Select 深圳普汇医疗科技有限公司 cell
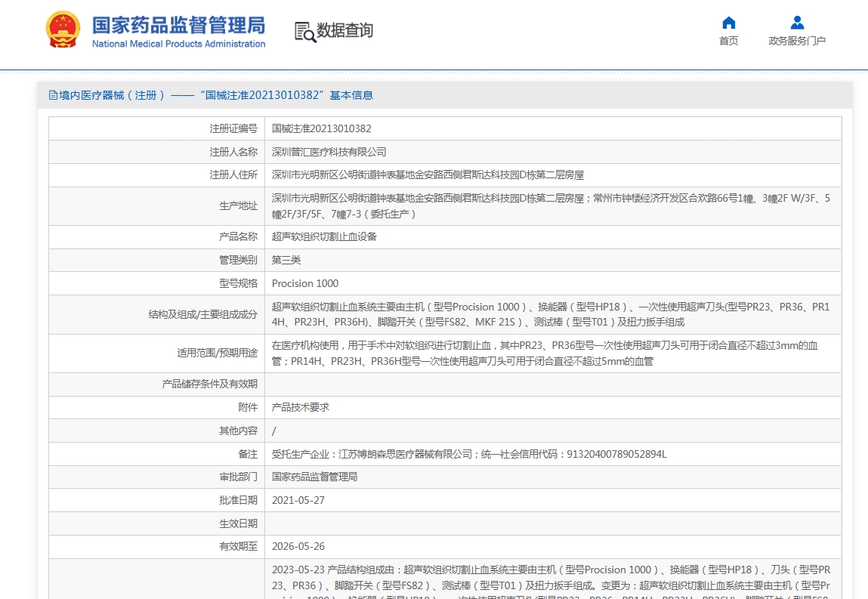The width and height of the screenshot is (868, 599). (x=329, y=152)
